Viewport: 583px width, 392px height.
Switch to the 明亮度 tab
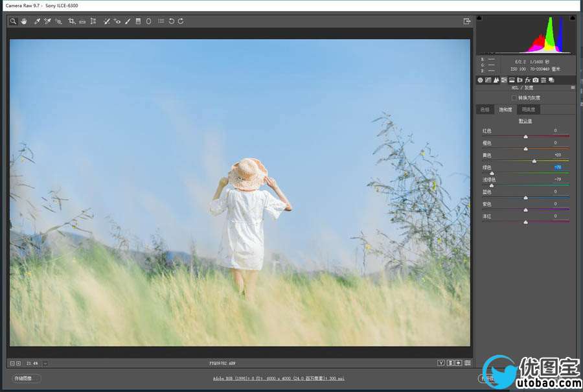click(x=529, y=110)
